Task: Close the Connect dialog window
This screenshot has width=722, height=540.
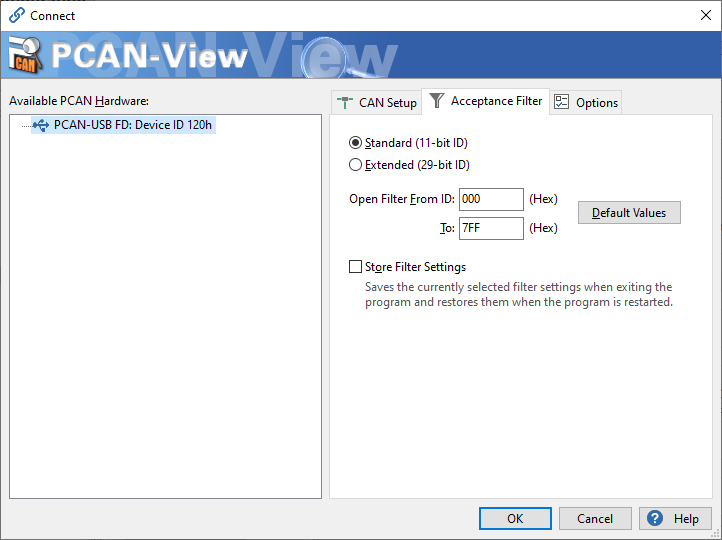Action: [705, 15]
